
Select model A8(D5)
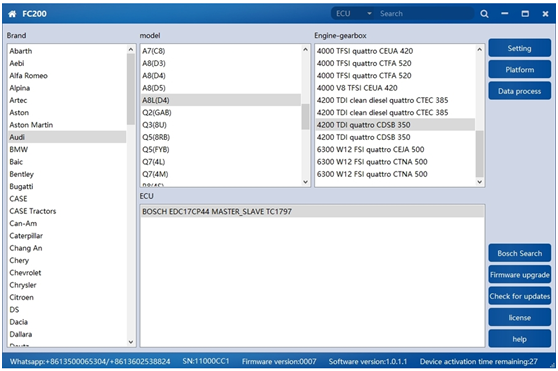(221, 88)
